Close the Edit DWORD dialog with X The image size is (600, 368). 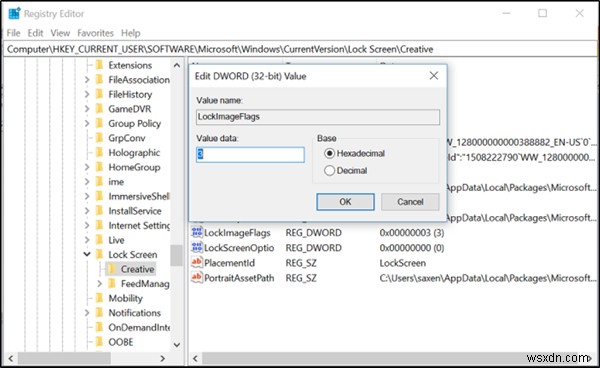coord(434,76)
